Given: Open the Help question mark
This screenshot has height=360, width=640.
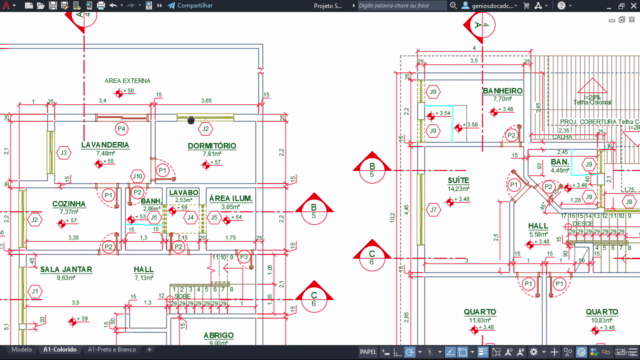Looking at the screenshot, I should pos(562,5).
